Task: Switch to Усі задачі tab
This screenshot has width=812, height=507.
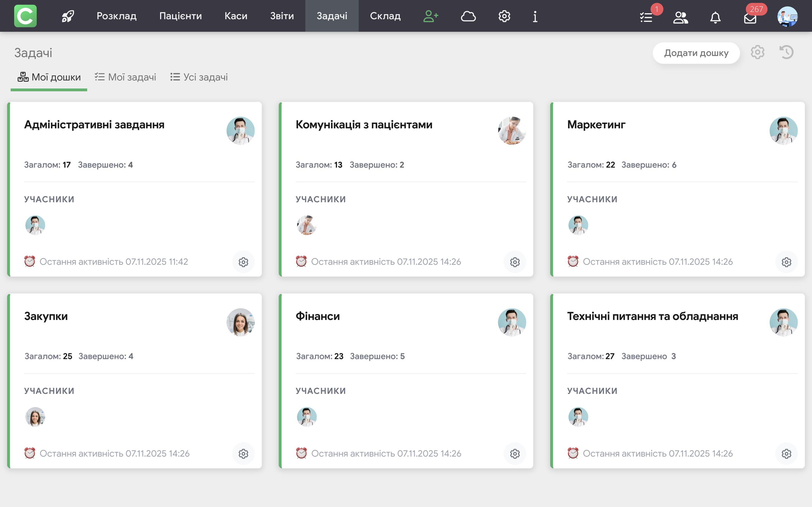Action: (x=199, y=77)
